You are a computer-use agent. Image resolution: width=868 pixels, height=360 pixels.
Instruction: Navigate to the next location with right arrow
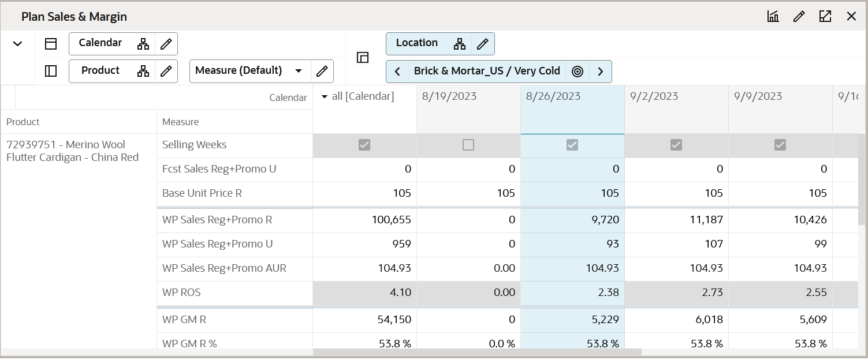(601, 71)
